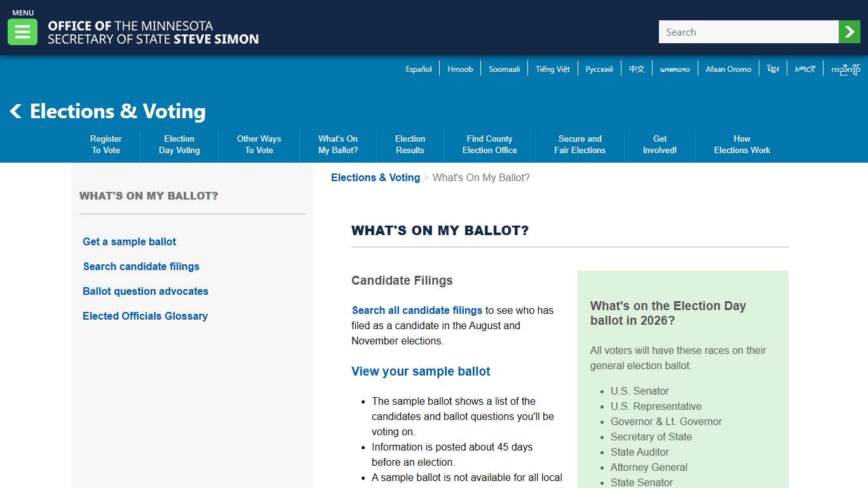Open the Election Results tab
868x488 pixels.
coord(410,144)
